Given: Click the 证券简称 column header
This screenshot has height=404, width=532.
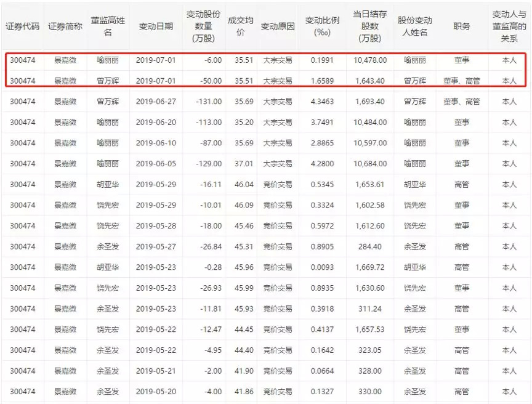Looking at the screenshot, I should (65, 26).
